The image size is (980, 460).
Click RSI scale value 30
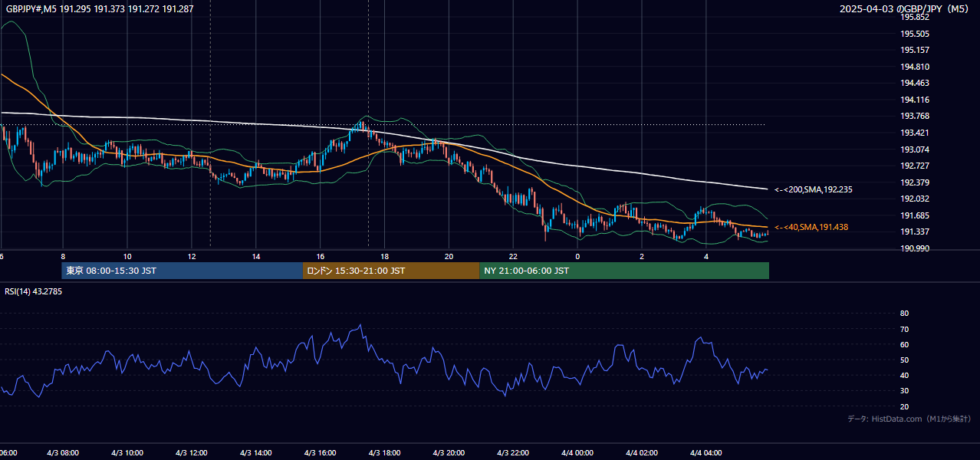tap(904, 391)
